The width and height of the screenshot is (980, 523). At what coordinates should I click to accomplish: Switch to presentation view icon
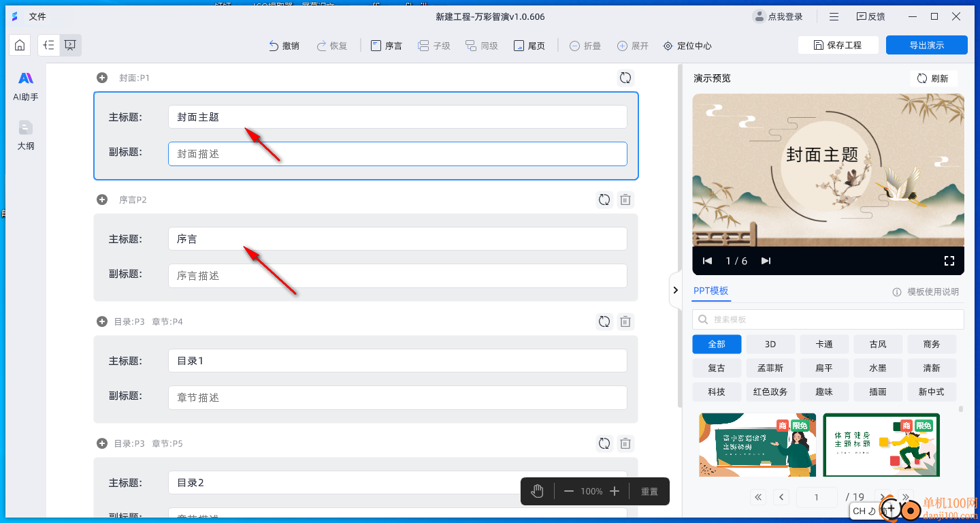(70, 46)
